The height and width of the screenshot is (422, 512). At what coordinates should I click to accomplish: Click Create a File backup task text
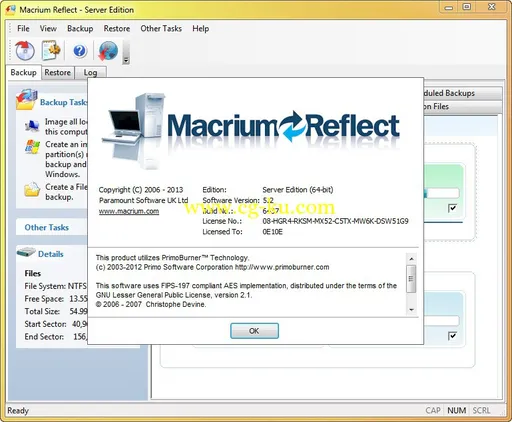tap(66, 192)
